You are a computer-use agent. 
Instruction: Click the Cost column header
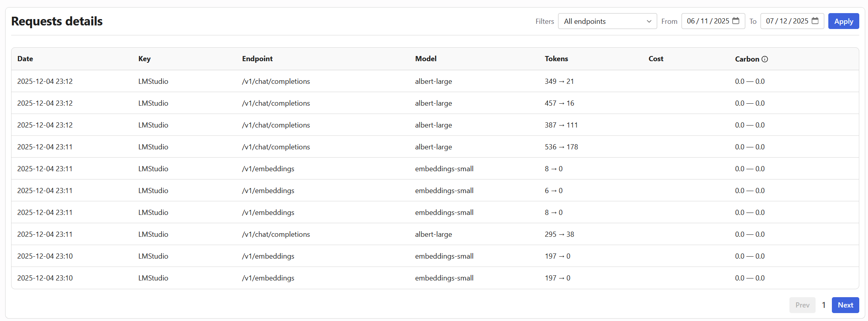point(656,59)
